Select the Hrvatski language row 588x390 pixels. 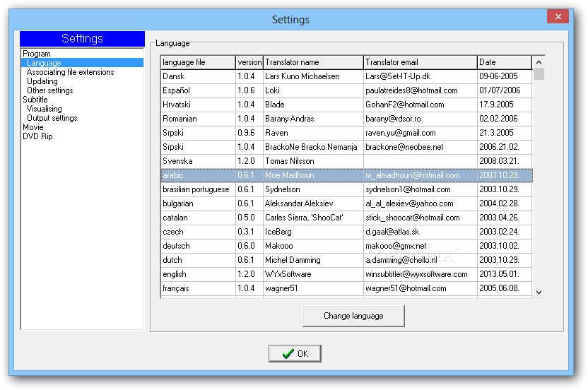pos(346,105)
